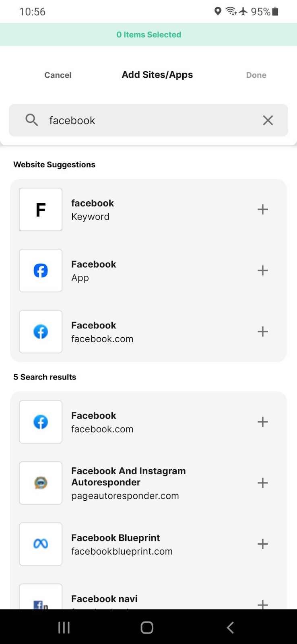Add the Facebook Blueprint site
The width and height of the screenshot is (297, 644).
[x=262, y=544]
